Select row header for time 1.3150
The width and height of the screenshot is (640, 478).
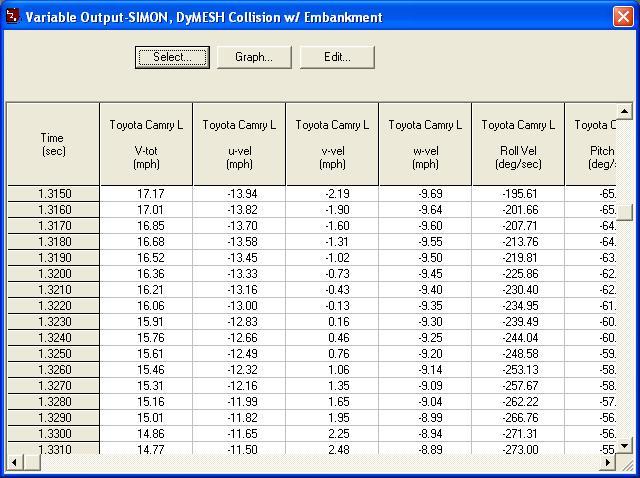pos(53,194)
